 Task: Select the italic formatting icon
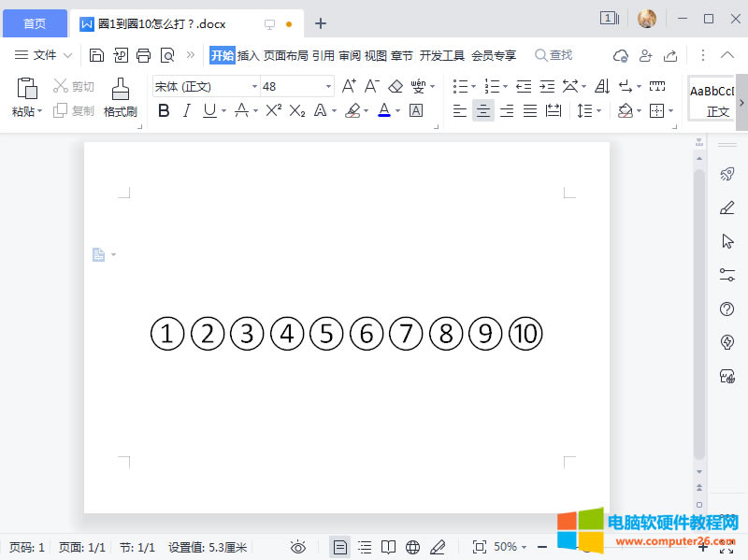pyautogui.click(x=187, y=110)
